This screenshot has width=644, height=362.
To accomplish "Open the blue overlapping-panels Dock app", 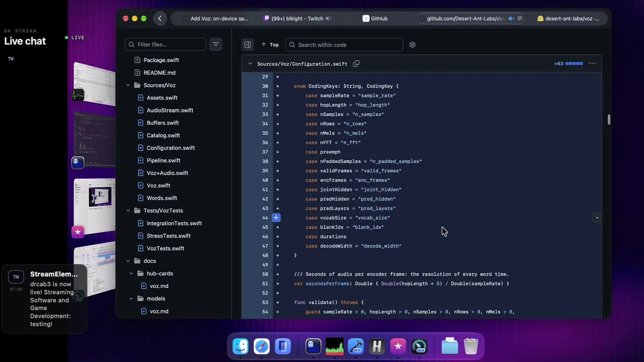I will coord(283,346).
